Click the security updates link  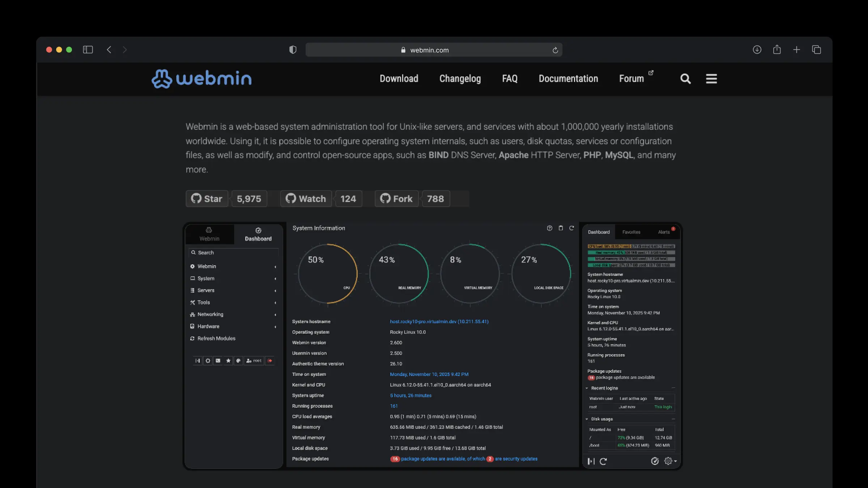pos(516,459)
